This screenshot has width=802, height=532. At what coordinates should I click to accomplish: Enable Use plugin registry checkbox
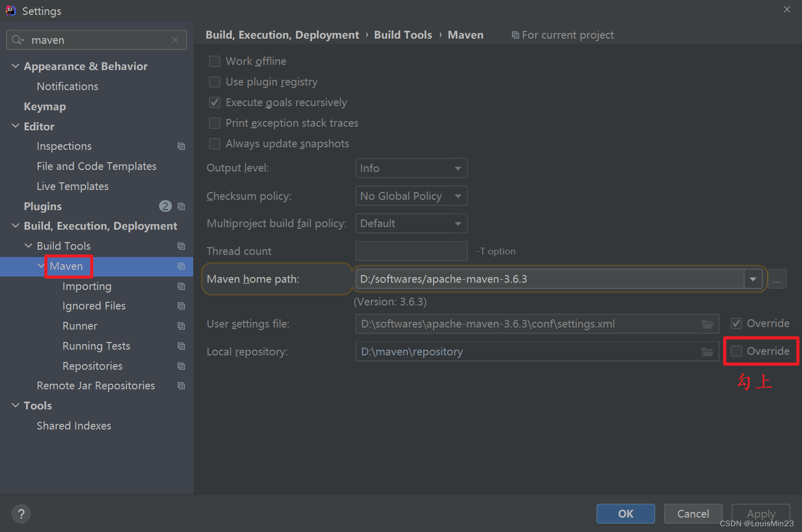click(214, 82)
